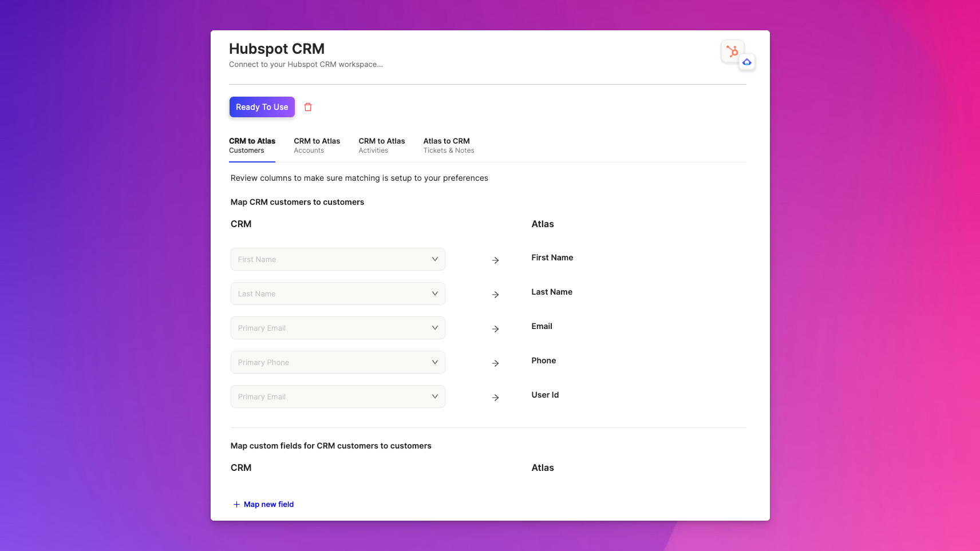Click the Atlas User Id label
980x551 pixels.
(x=545, y=395)
